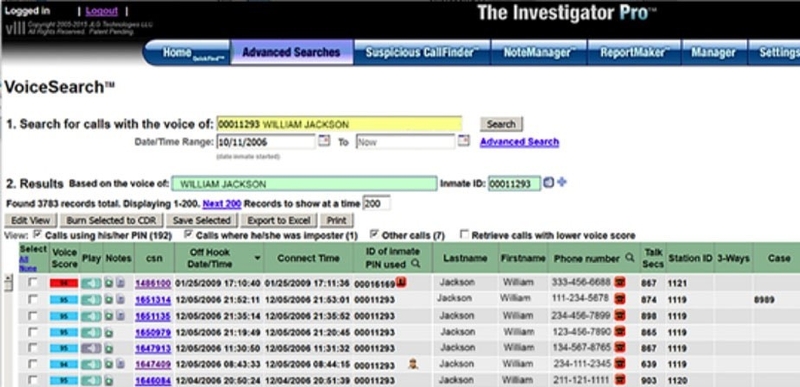
Task: Click search magnifier in ID of inmate PIN column
Action: click(415, 264)
